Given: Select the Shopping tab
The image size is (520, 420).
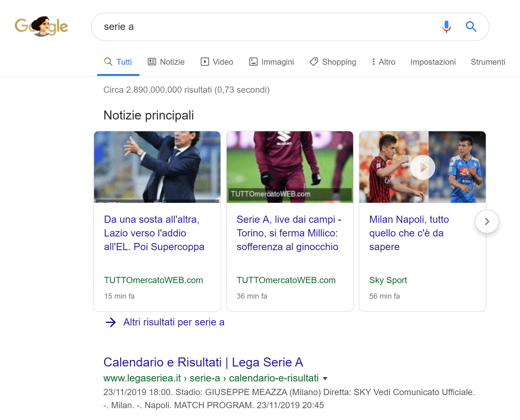Looking at the screenshot, I should [333, 62].
